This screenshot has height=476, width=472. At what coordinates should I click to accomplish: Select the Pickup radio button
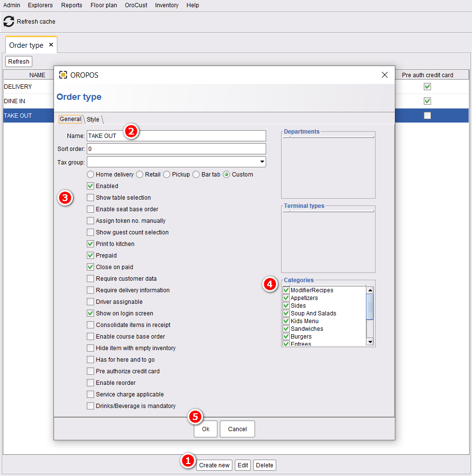coord(166,175)
